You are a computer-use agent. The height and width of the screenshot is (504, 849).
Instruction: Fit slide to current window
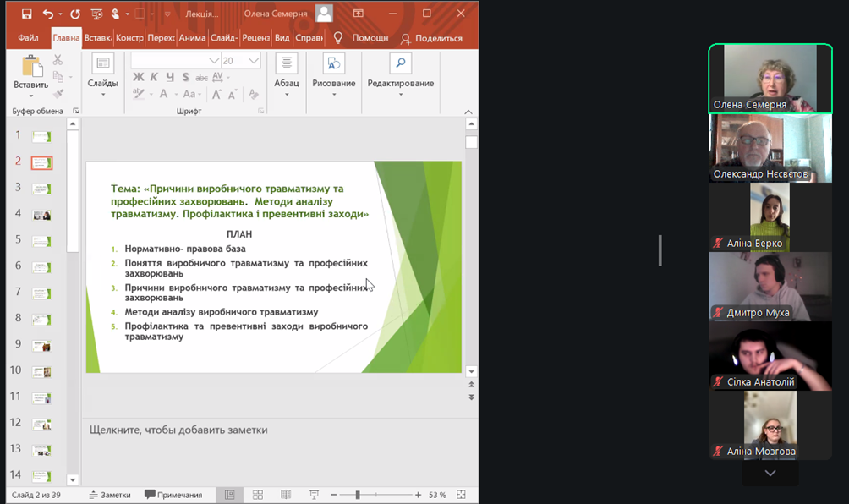point(461,495)
